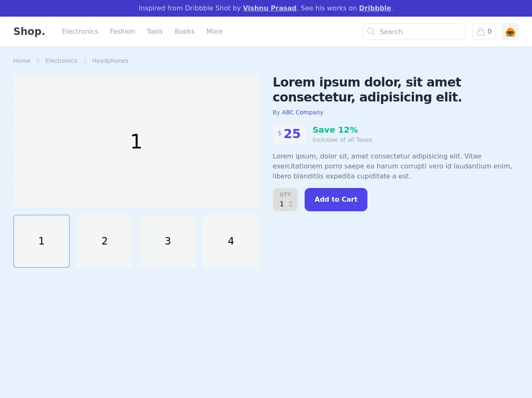The height and width of the screenshot is (398, 532).
Task: Open the More navigation menu
Action: [214, 32]
